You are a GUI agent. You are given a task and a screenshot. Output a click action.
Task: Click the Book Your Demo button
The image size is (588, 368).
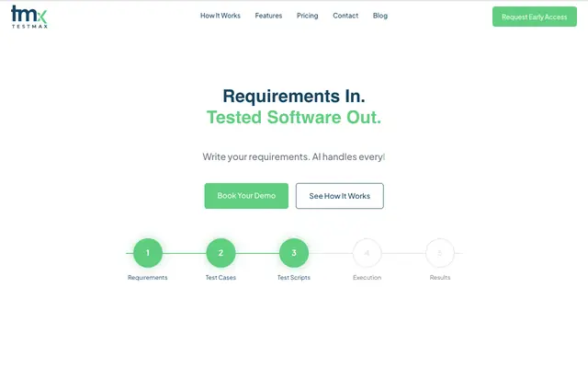click(246, 196)
